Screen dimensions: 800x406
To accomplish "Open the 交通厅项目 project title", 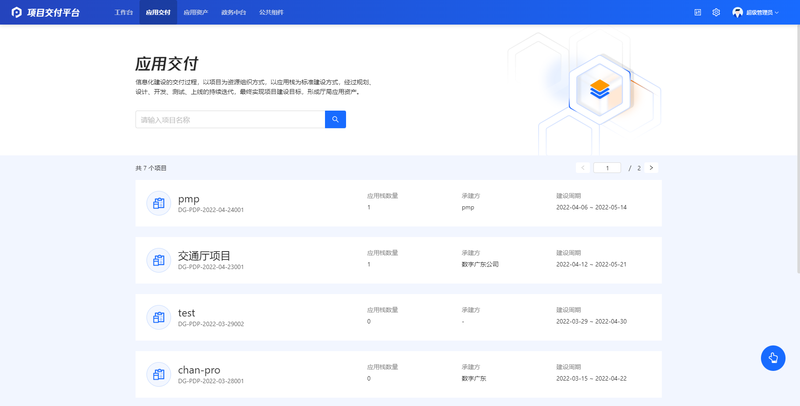I will coord(204,255).
